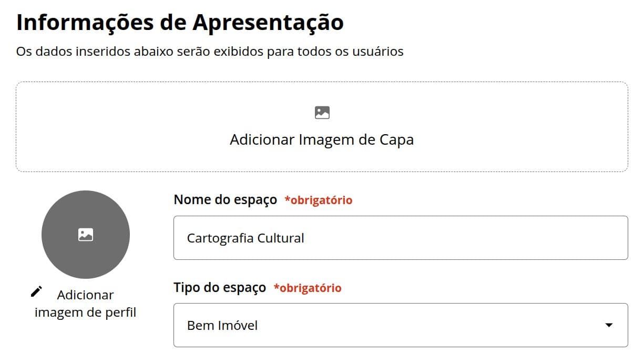This screenshot has width=644, height=363.
Task: Click obrigatório marker beside Tipo do espaço
Action: tap(308, 288)
